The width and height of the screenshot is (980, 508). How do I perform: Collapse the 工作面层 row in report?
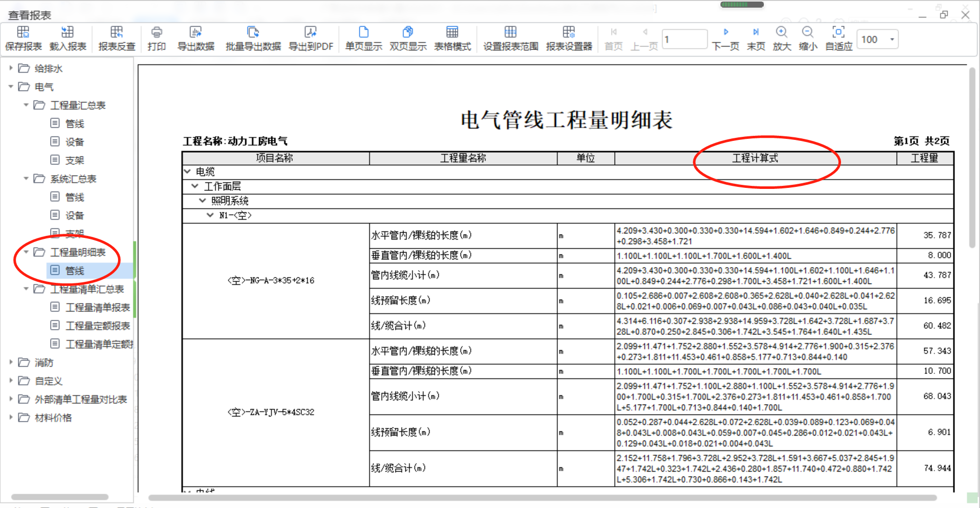195,186
